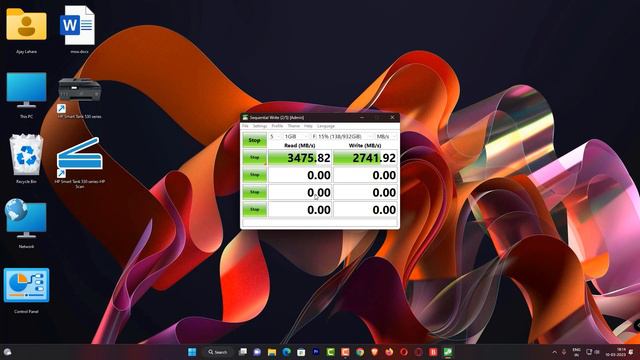The height and width of the screenshot is (360, 640).
Task: Click the read value 3475.82
Action: coord(300,158)
